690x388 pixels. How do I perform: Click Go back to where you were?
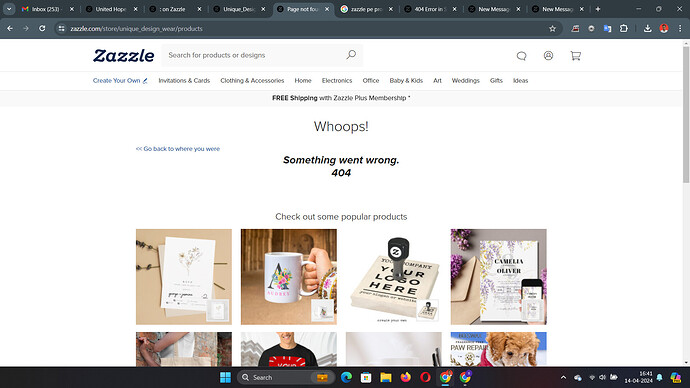click(x=178, y=149)
